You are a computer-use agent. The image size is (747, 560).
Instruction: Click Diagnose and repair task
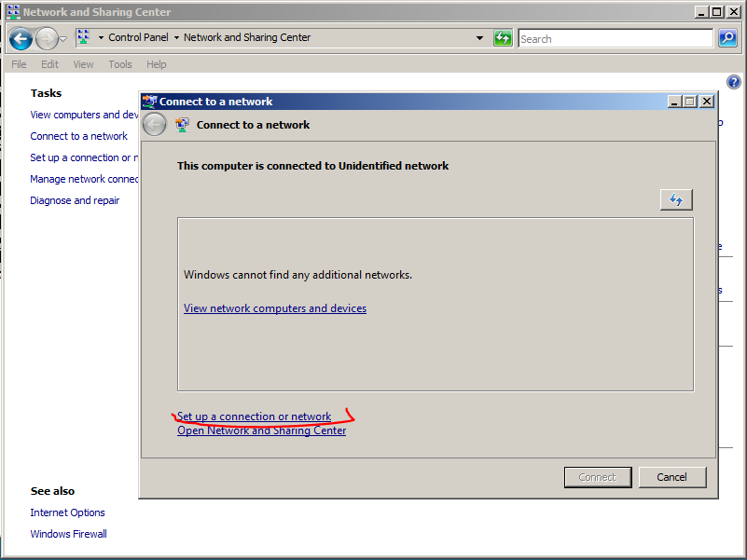[75, 200]
